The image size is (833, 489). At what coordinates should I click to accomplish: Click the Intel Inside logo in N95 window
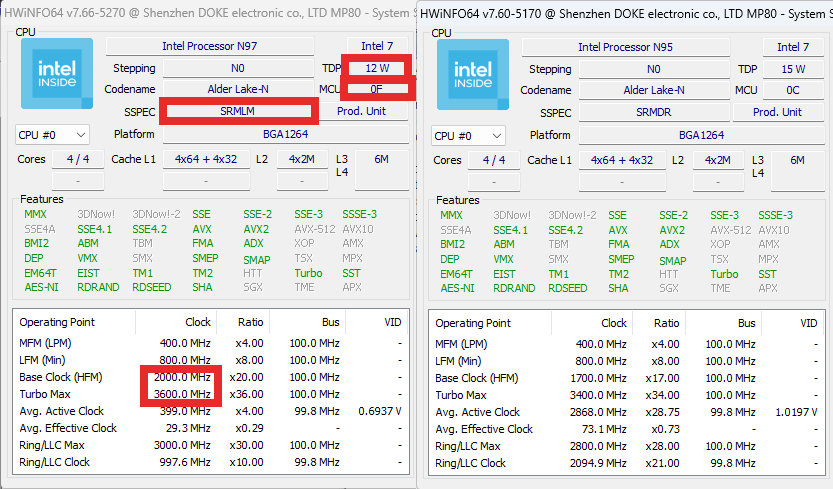coord(473,74)
